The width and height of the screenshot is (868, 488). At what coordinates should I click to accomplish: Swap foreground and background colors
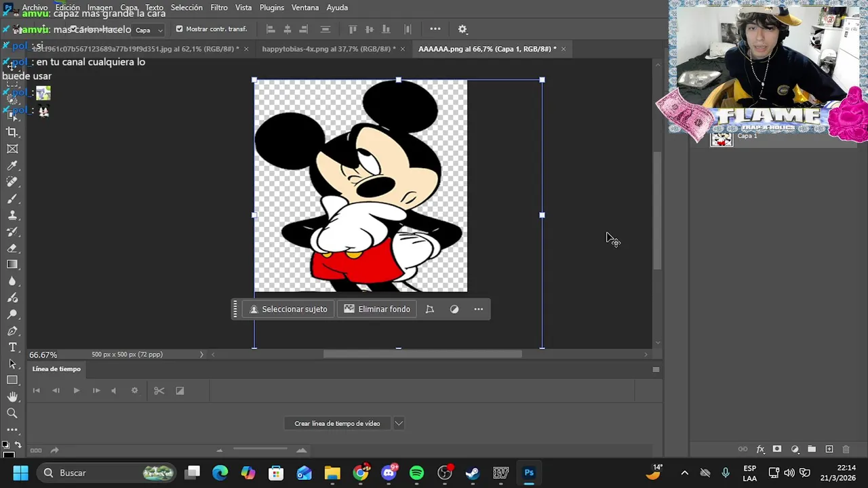coord(18,445)
